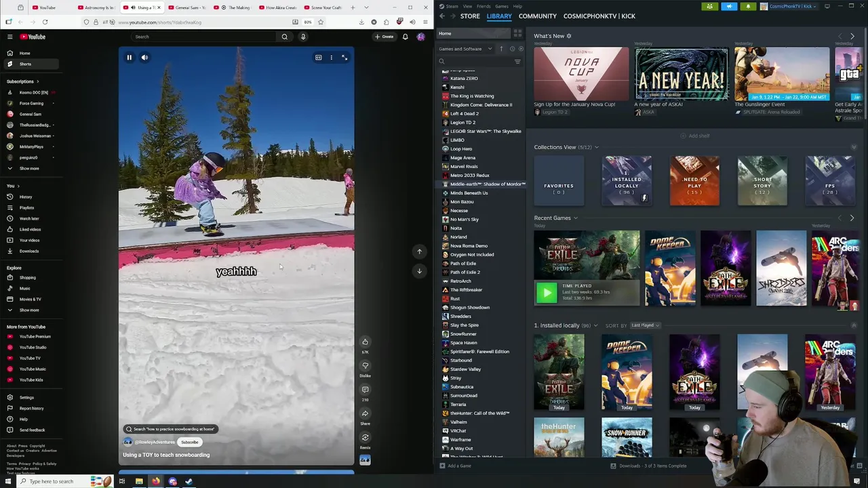Click Add a Game in Steam

pyautogui.click(x=456, y=466)
